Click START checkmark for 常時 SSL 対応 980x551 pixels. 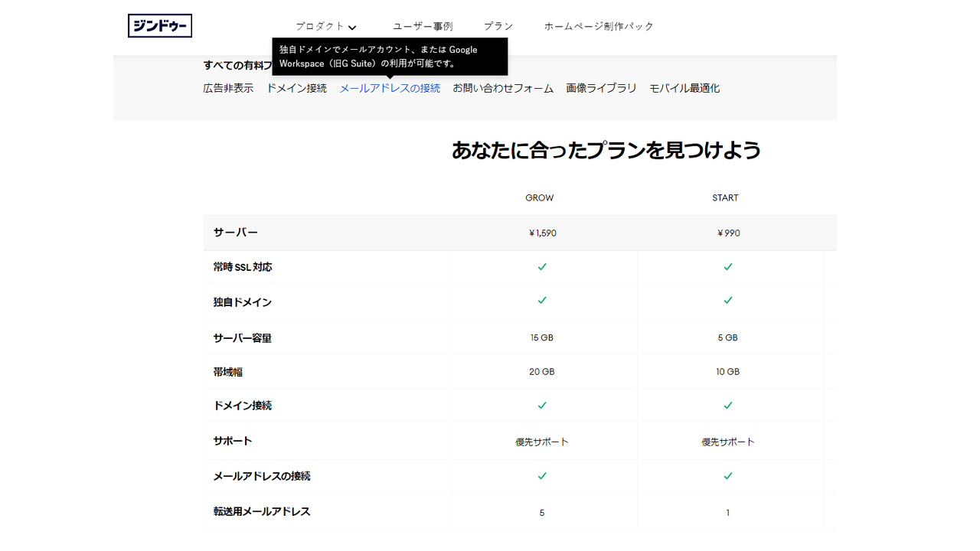click(x=728, y=267)
